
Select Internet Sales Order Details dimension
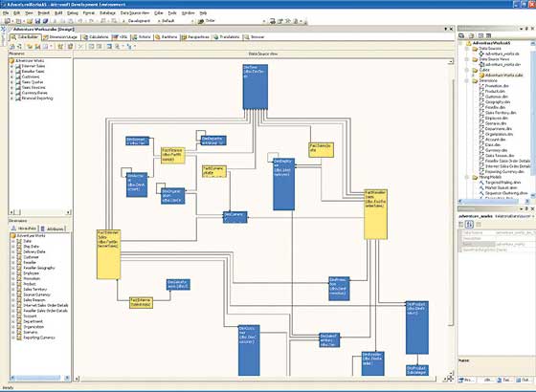[x=45, y=305]
